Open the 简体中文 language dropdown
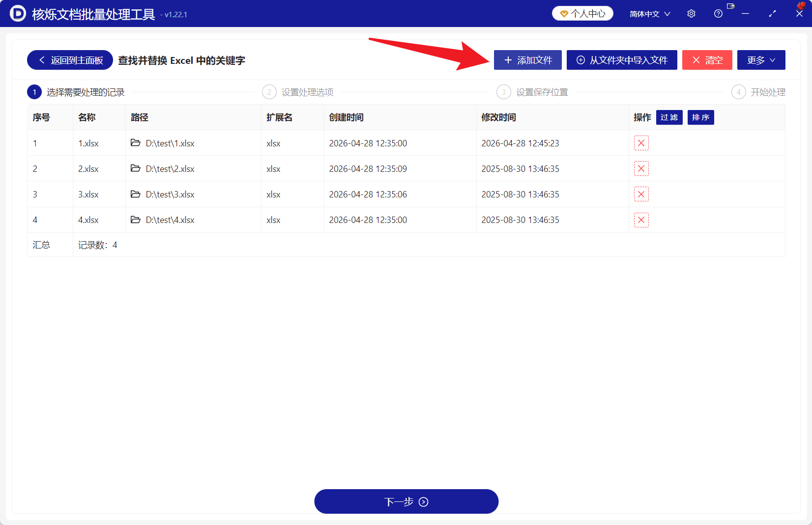This screenshot has height=525, width=812. (x=649, y=13)
